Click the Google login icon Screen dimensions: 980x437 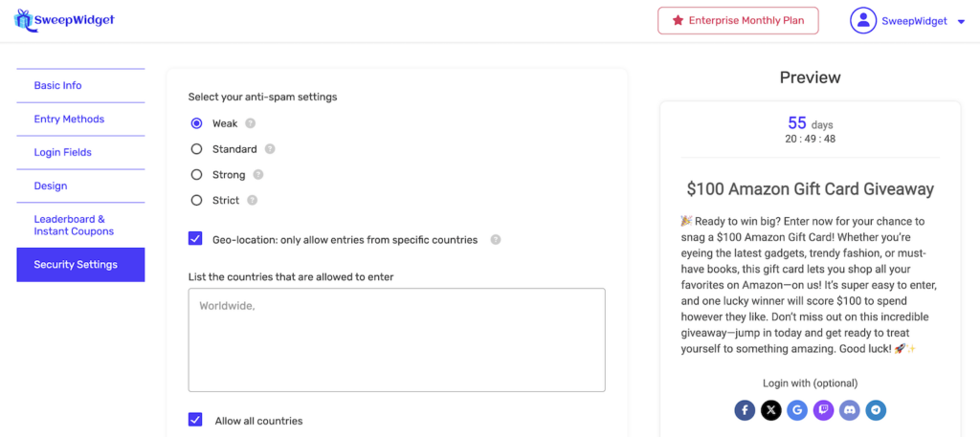click(797, 410)
